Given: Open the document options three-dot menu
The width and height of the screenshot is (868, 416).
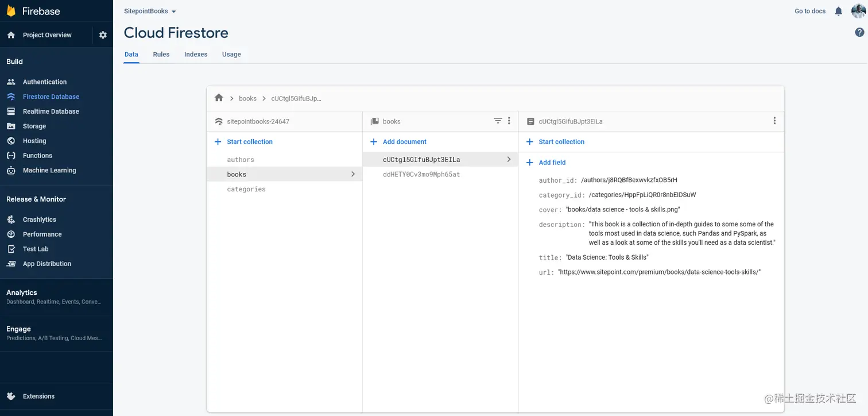Looking at the screenshot, I should pos(774,121).
